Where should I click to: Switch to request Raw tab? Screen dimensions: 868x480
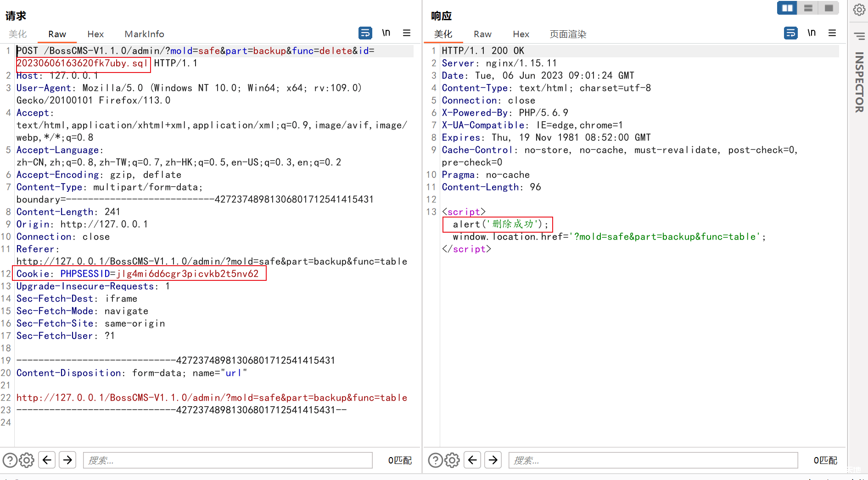[x=57, y=34]
